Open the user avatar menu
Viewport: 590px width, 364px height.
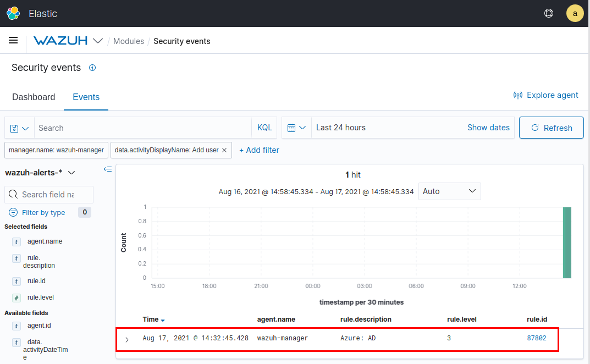click(575, 14)
